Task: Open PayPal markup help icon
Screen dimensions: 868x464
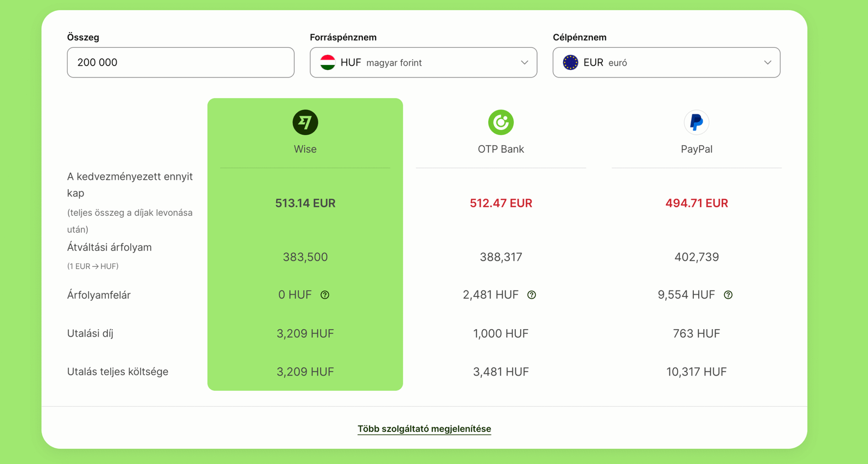Action: point(728,295)
